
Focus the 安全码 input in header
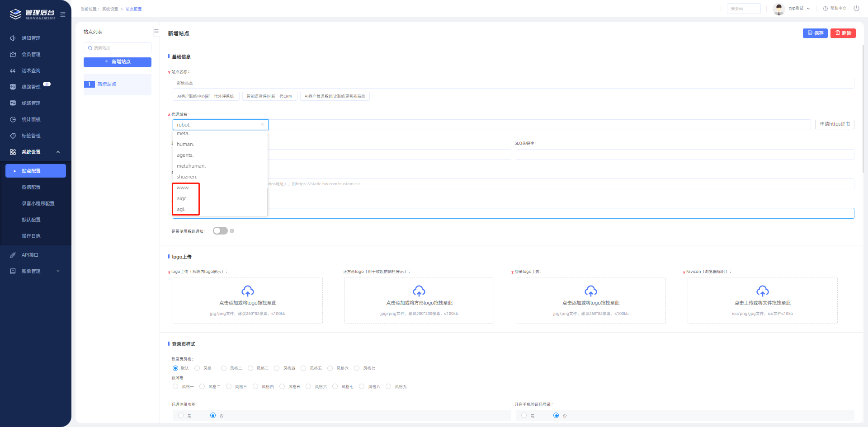744,9
